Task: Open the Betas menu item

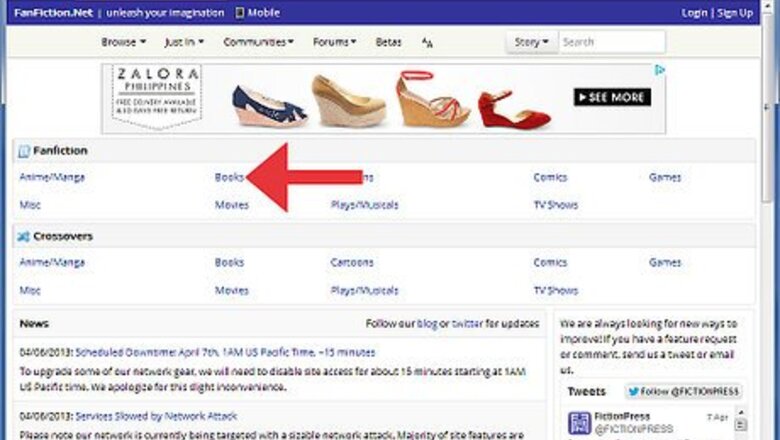Action: [388, 42]
